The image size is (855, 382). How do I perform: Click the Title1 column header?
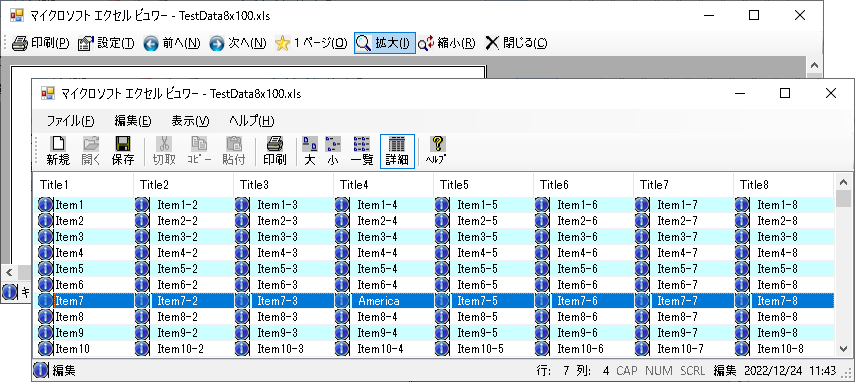point(83,185)
